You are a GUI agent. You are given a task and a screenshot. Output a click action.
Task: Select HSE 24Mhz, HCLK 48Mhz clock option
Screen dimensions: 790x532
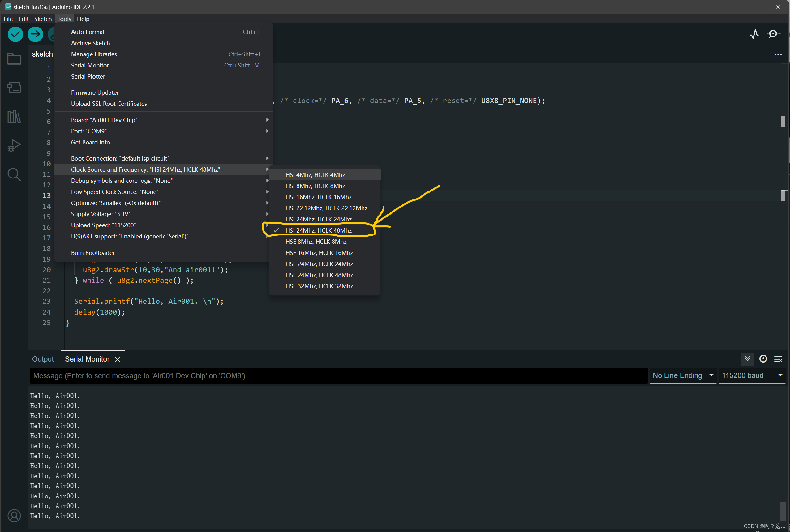[x=324, y=275]
